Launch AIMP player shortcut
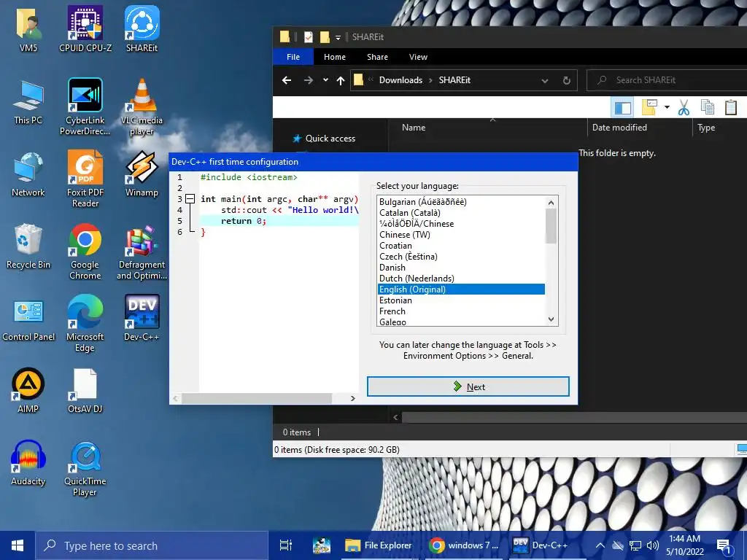 click(x=28, y=391)
